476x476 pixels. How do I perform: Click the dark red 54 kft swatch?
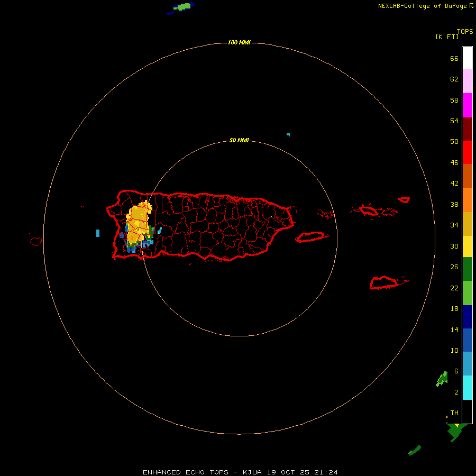pos(467,129)
